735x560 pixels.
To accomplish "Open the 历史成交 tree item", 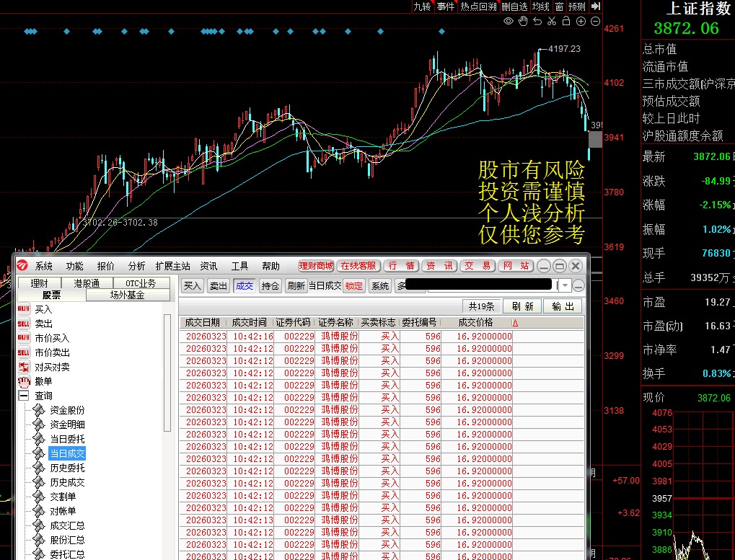I will (67, 482).
